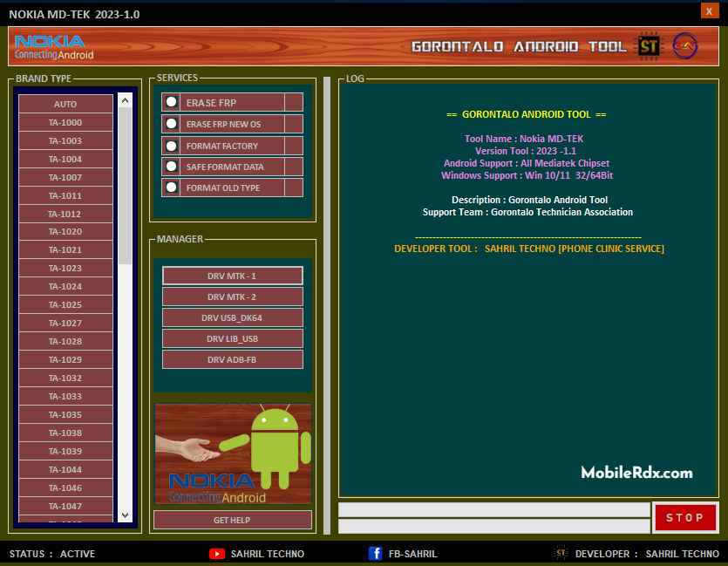
Task: Click the GORONTALO ANDROID TOOL header title
Action: click(519, 46)
